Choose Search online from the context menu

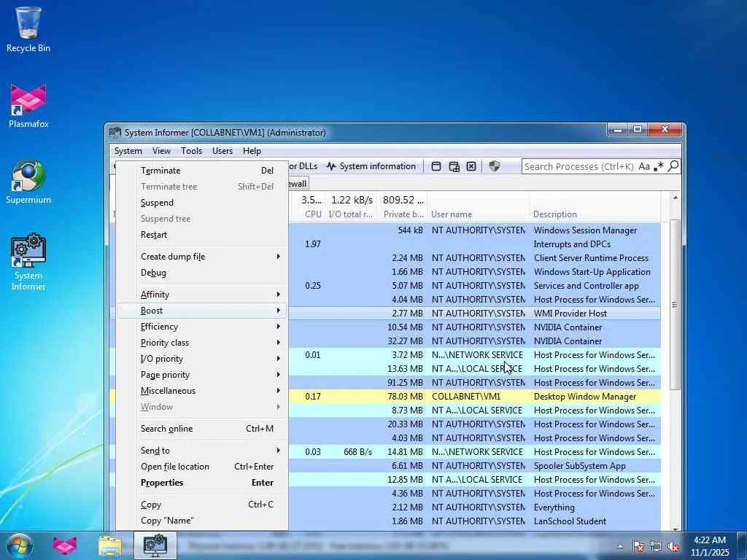click(x=202, y=429)
